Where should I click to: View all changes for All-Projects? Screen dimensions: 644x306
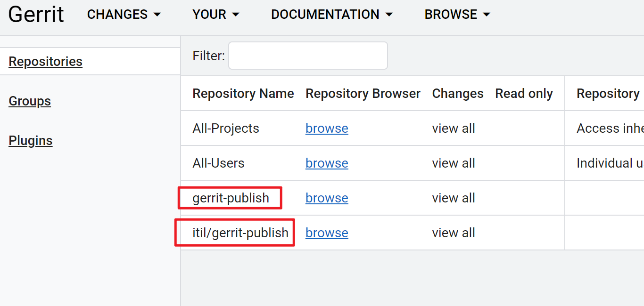pyautogui.click(x=453, y=129)
